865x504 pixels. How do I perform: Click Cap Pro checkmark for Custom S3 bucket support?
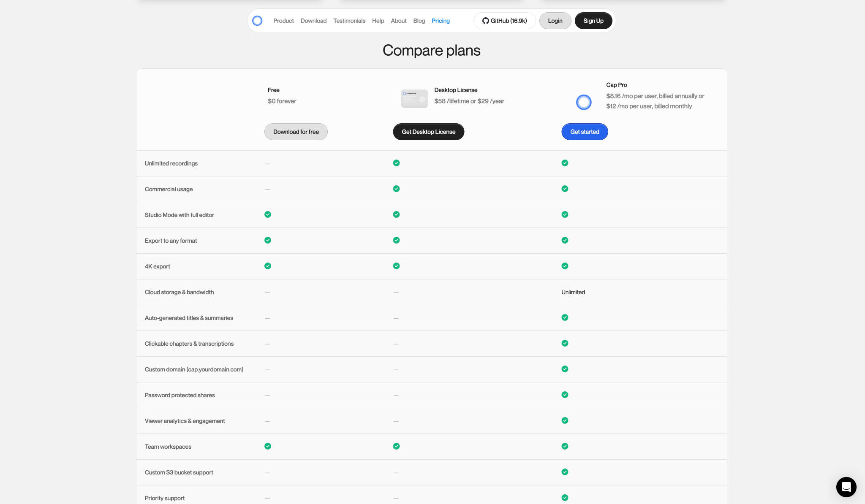pyautogui.click(x=565, y=472)
